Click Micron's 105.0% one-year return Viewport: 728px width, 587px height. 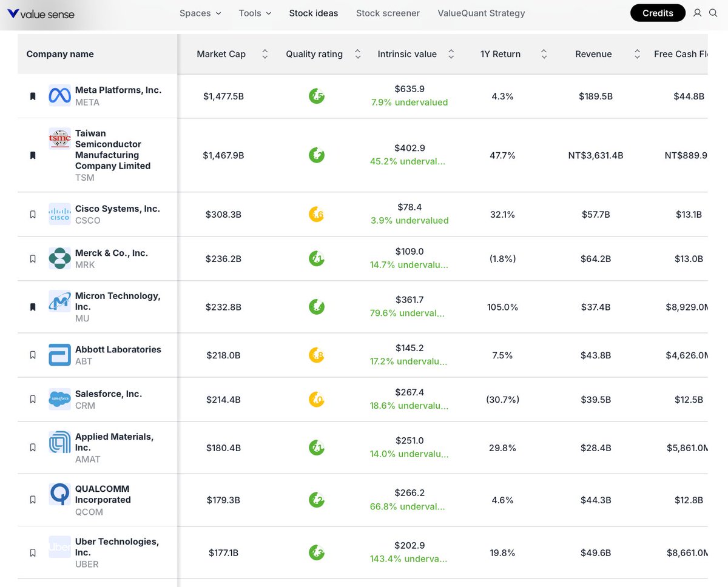tap(502, 307)
